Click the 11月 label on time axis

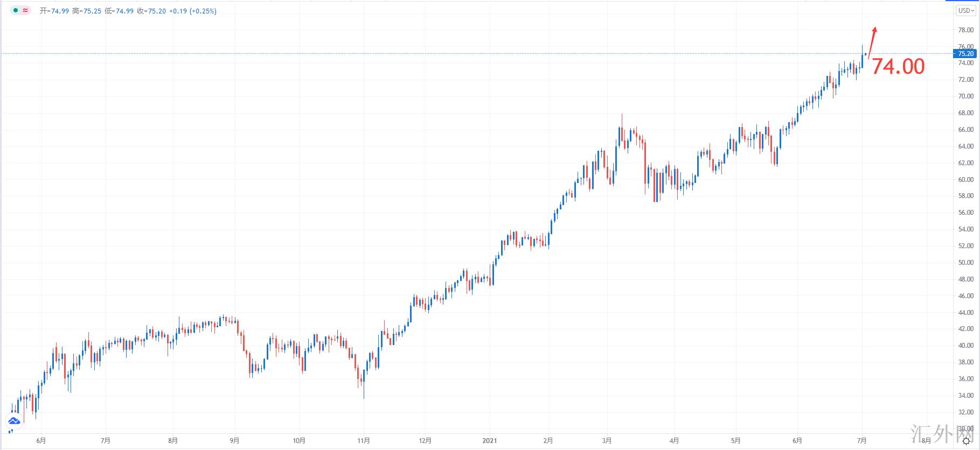(x=364, y=441)
